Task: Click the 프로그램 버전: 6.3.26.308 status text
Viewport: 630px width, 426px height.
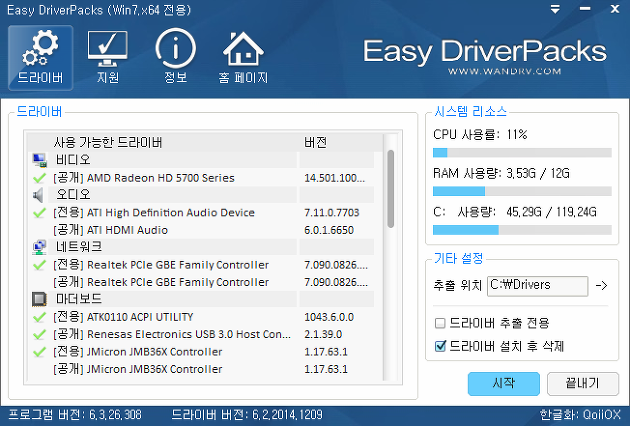Action: pyautogui.click(x=75, y=415)
